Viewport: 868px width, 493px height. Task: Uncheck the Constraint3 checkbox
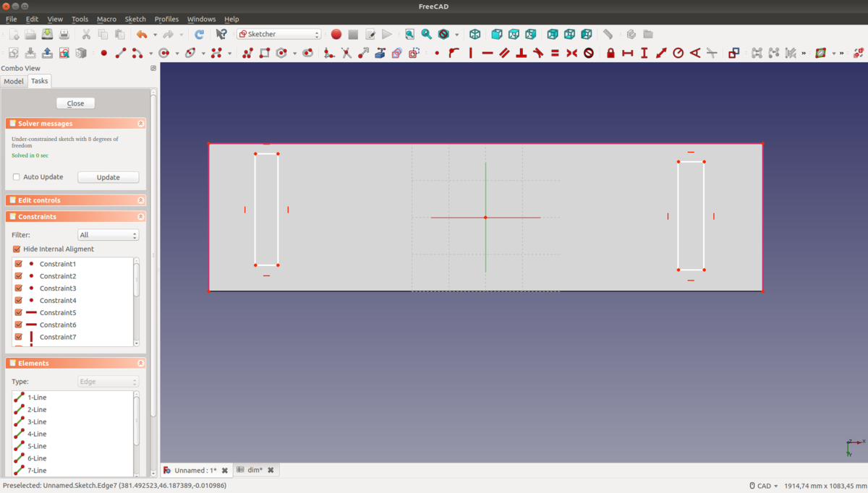point(19,288)
